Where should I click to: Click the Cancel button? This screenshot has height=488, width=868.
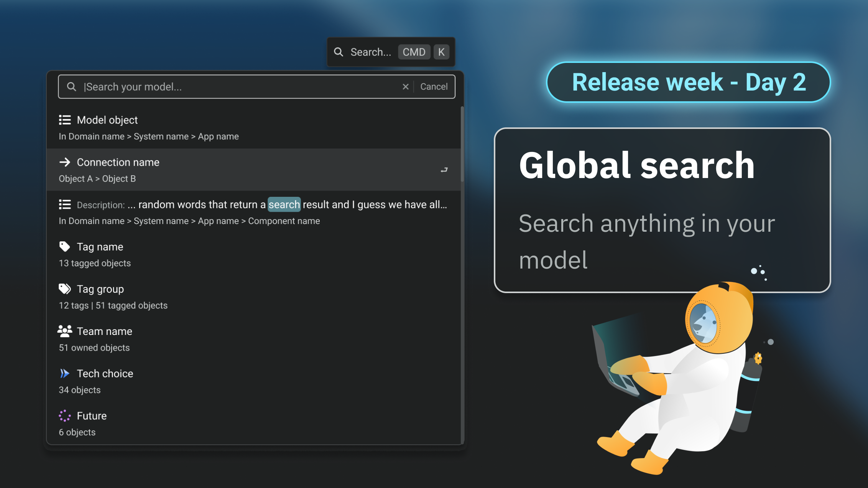pyautogui.click(x=434, y=87)
